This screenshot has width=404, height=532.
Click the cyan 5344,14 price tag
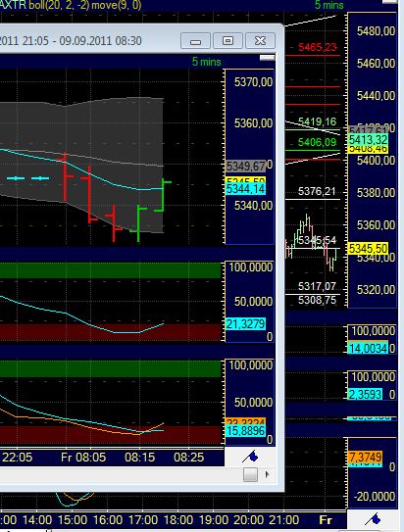pos(246,189)
